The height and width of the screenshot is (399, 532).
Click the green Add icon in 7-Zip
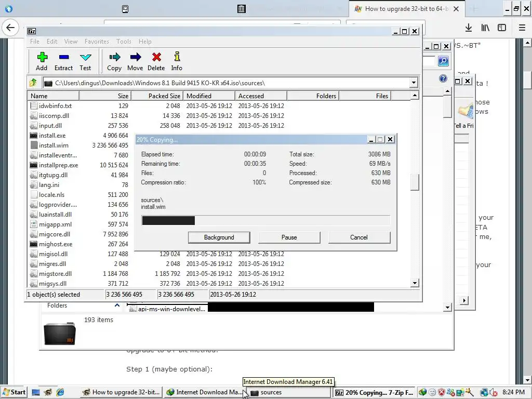point(42,57)
